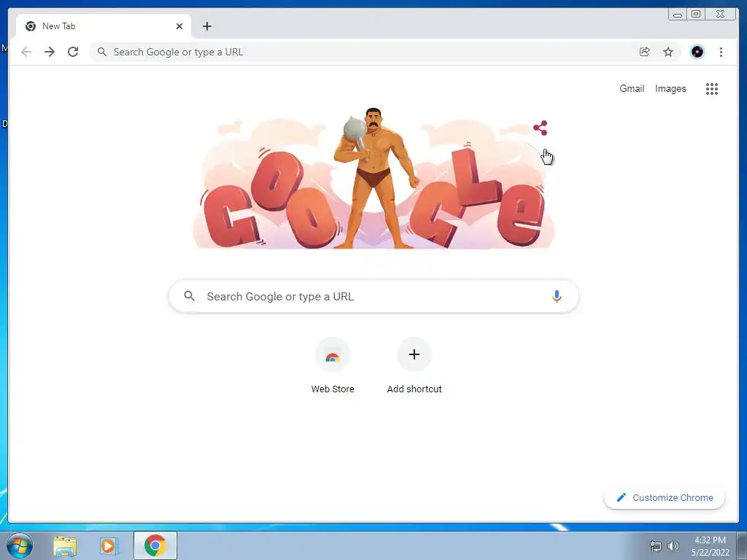Click the browser forward arrow
The height and width of the screenshot is (560, 747).
50,52
